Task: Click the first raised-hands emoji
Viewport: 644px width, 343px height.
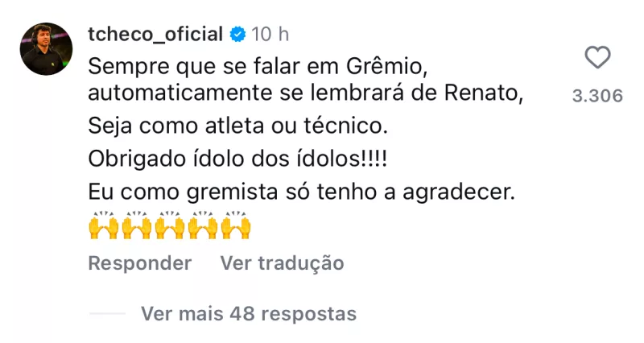Action: point(103,225)
